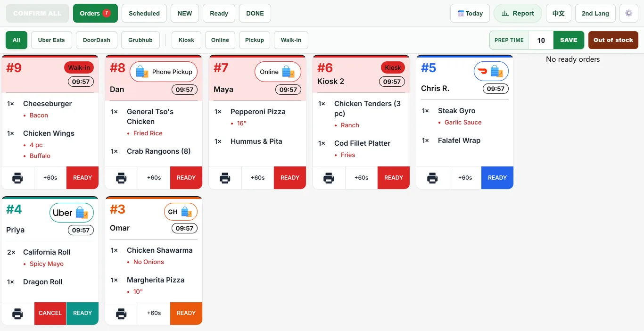Add +60s to Maya's order #7
The height and width of the screenshot is (331, 644).
(257, 178)
